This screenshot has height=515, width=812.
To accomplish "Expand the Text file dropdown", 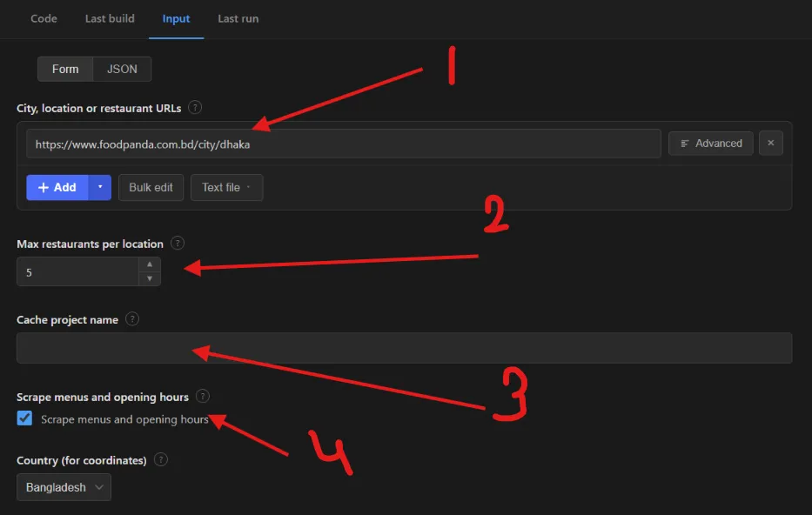I will [227, 187].
